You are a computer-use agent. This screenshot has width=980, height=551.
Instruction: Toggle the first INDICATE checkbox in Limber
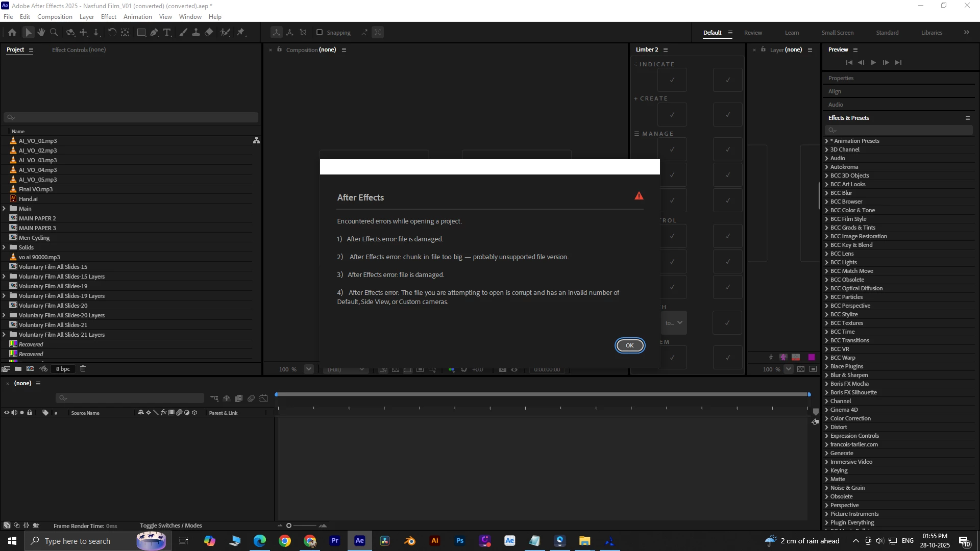(x=672, y=80)
